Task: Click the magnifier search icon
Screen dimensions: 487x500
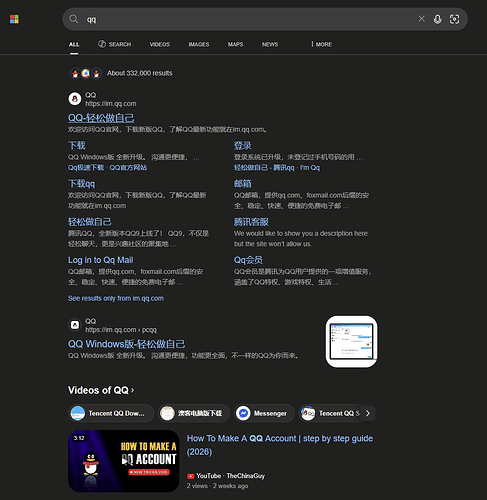Action: point(73,19)
